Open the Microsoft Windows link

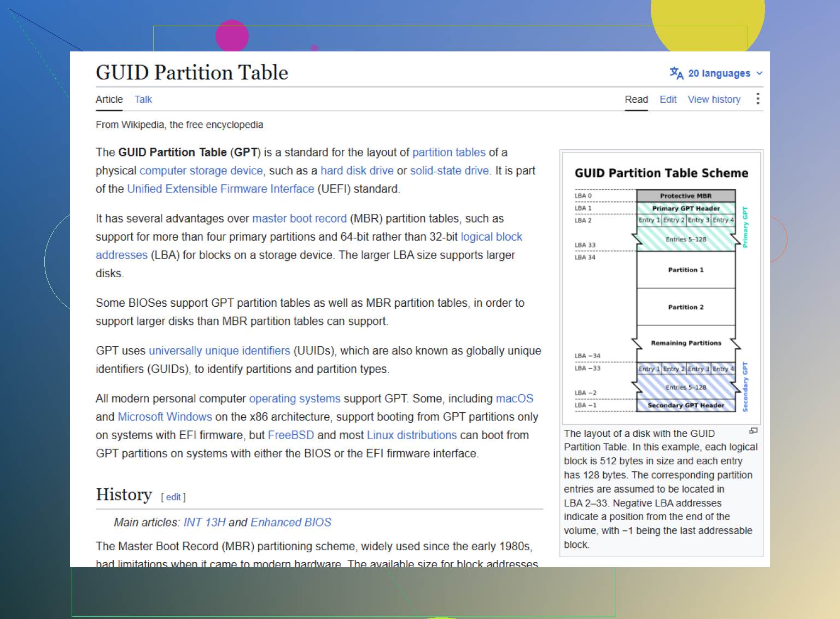[165, 417]
